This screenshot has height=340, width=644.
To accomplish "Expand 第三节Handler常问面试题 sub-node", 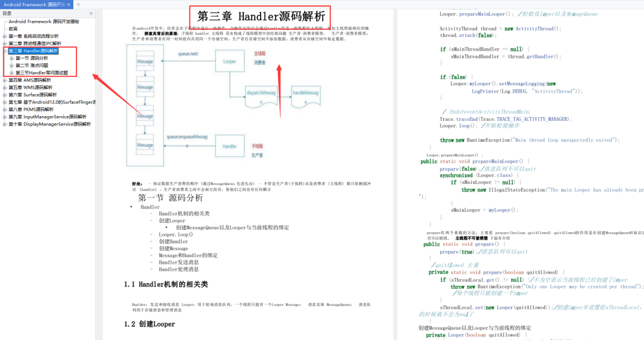I will [11, 73].
